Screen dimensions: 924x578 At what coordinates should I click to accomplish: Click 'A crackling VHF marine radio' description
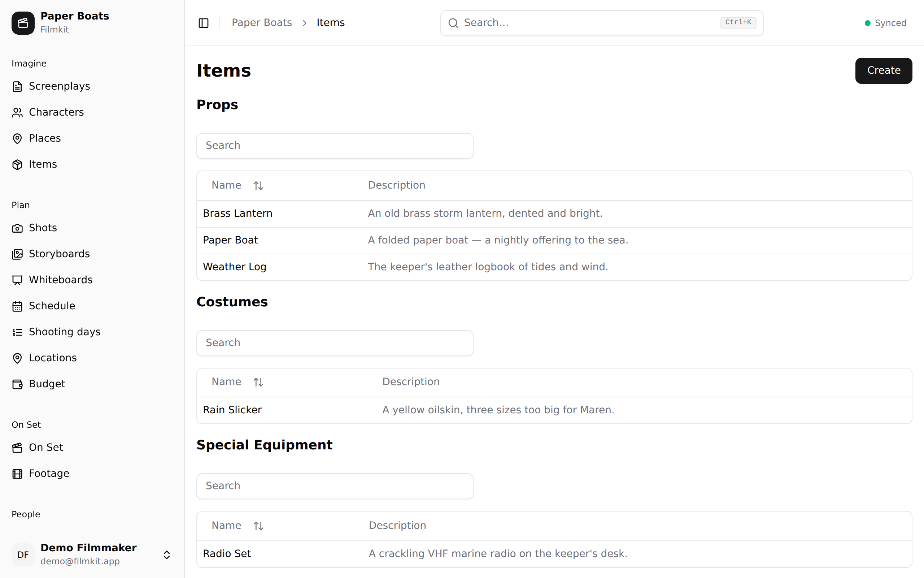pos(498,553)
